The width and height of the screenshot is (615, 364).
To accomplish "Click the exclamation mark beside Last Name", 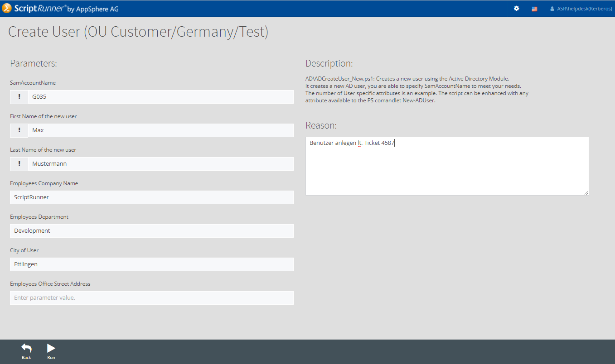I will click(x=19, y=164).
